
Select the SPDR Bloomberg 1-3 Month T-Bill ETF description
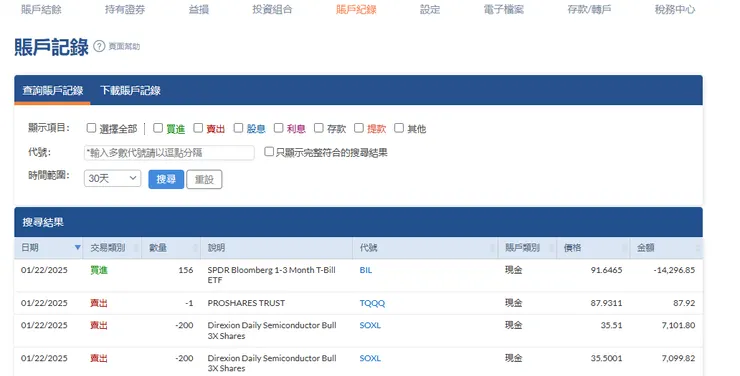coord(272,275)
